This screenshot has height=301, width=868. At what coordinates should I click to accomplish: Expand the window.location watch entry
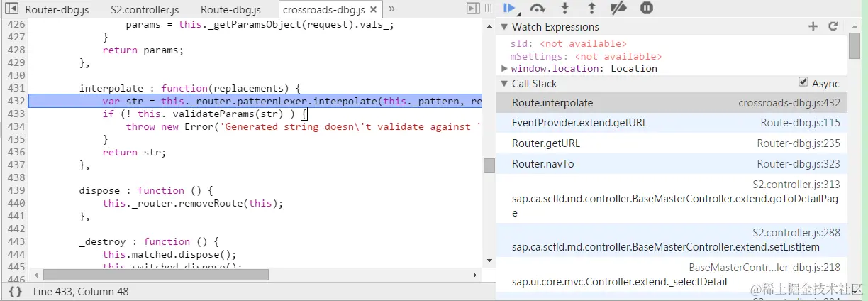pos(504,69)
